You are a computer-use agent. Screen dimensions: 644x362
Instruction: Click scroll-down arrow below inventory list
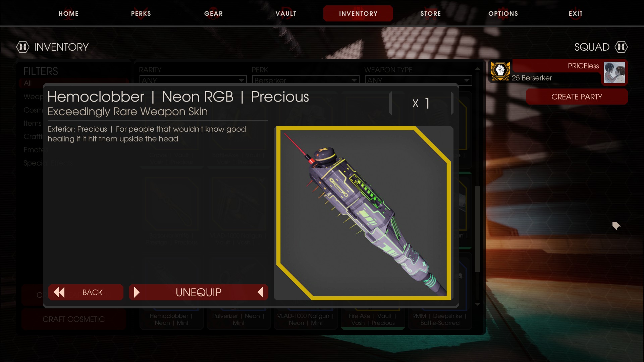[478, 304]
